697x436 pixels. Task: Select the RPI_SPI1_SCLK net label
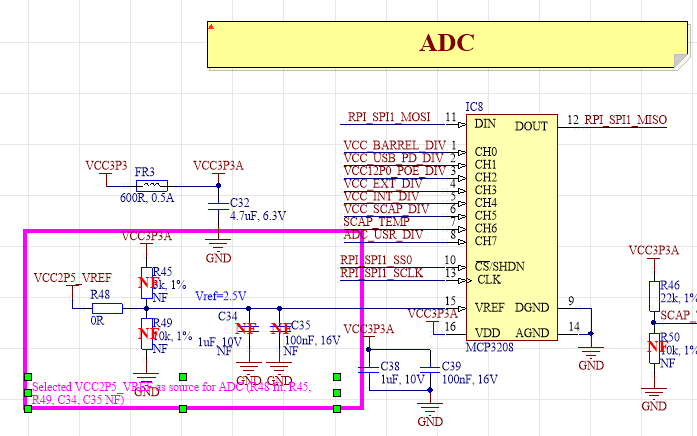pos(384,273)
